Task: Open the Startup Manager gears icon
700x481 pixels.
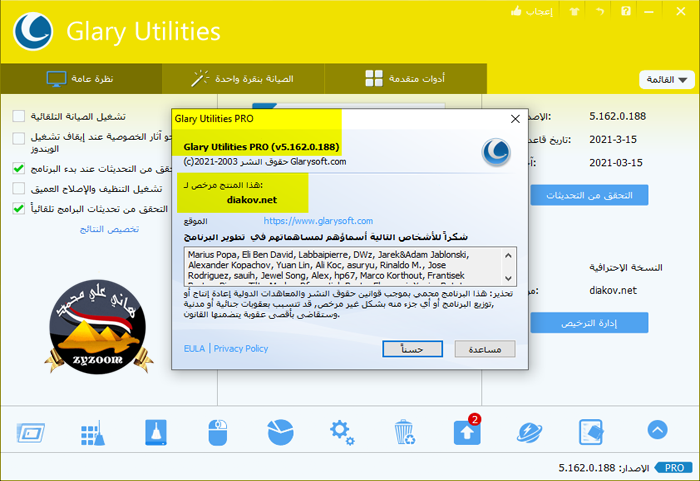Action: click(342, 432)
